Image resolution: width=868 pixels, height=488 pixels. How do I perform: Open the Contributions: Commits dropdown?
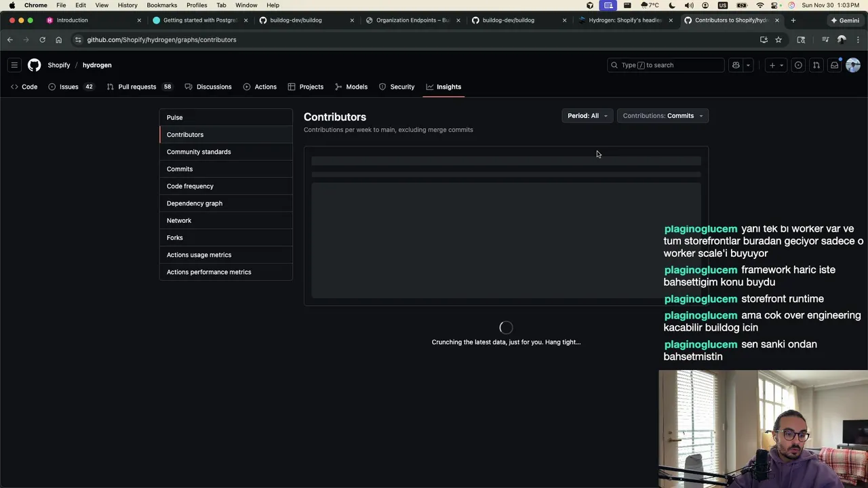[x=663, y=116]
